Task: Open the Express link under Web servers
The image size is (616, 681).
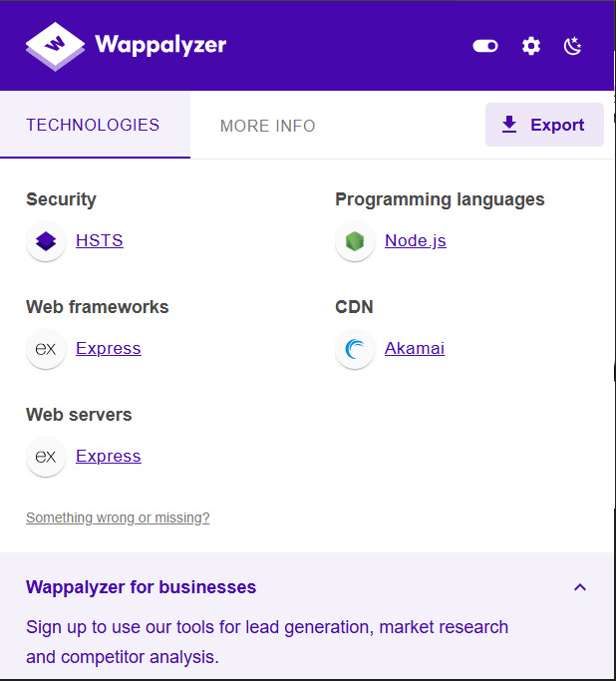Action: 109,456
